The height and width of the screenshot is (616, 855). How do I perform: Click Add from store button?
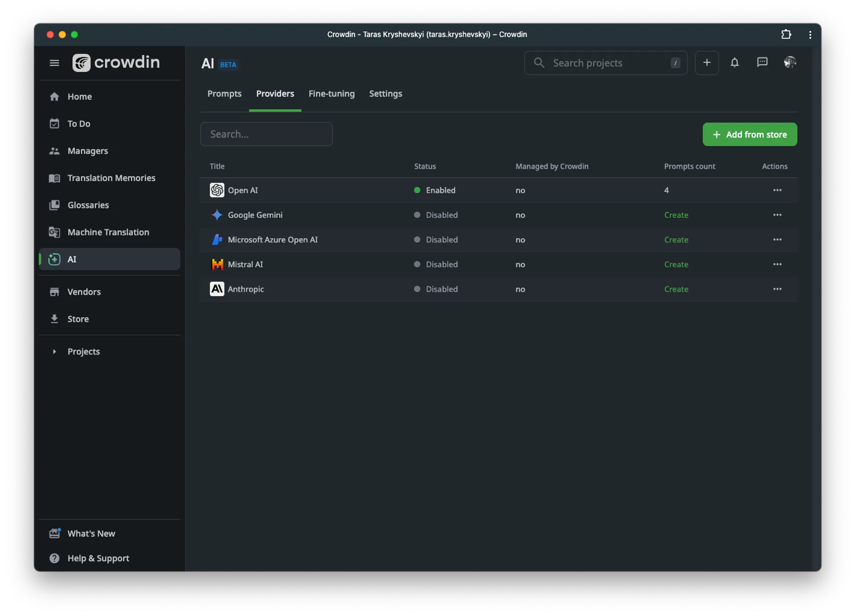pyautogui.click(x=750, y=135)
